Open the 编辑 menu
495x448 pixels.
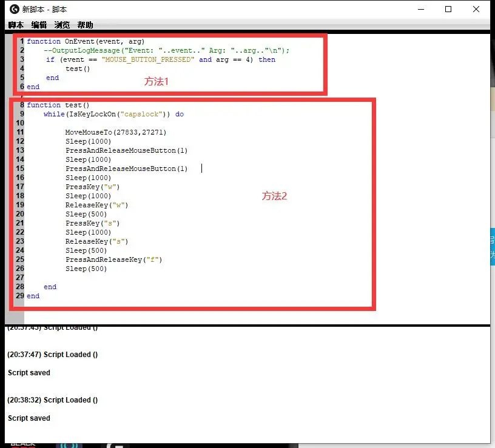(38, 25)
